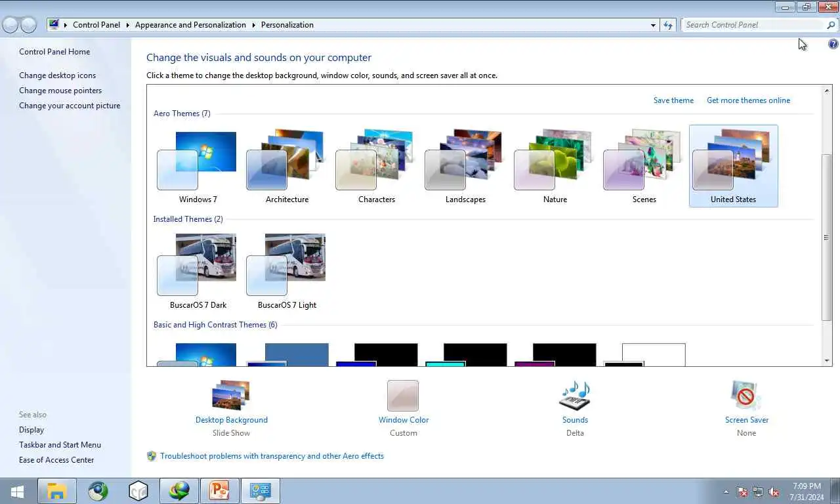Click the Aero Themes (7) heading
Image resolution: width=840 pixels, height=504 pixels.
[182, 114]
